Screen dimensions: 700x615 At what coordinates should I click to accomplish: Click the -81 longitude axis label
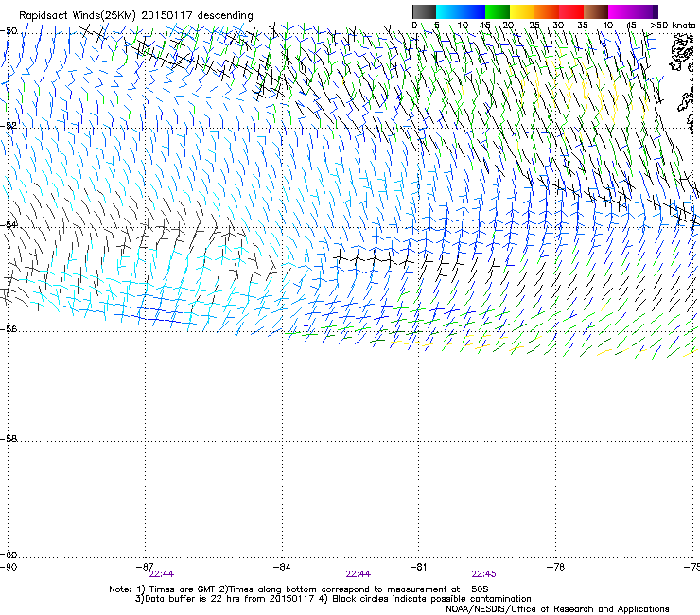point(418,567)
